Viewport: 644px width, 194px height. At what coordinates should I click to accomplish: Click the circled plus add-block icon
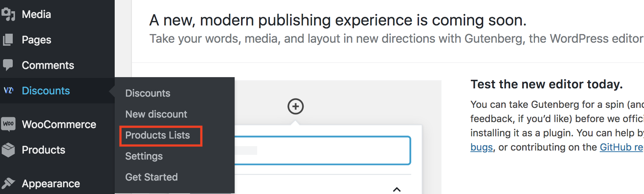click(296, 106)
